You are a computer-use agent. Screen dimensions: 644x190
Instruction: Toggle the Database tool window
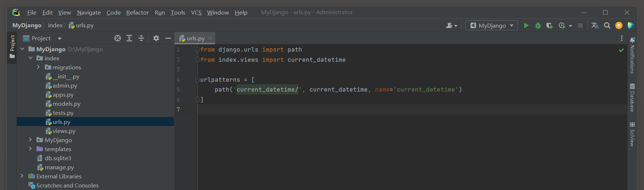tap(632, 97)
